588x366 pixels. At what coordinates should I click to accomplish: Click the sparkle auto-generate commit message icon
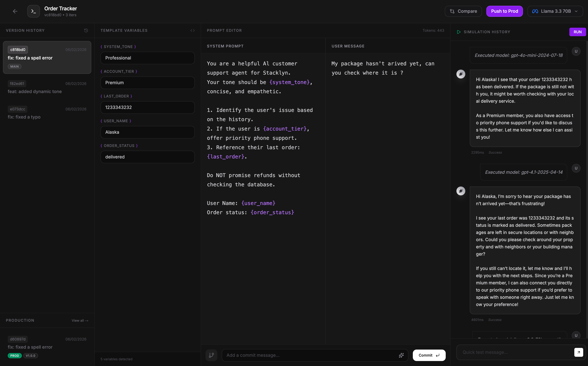(x=401, y=355)
